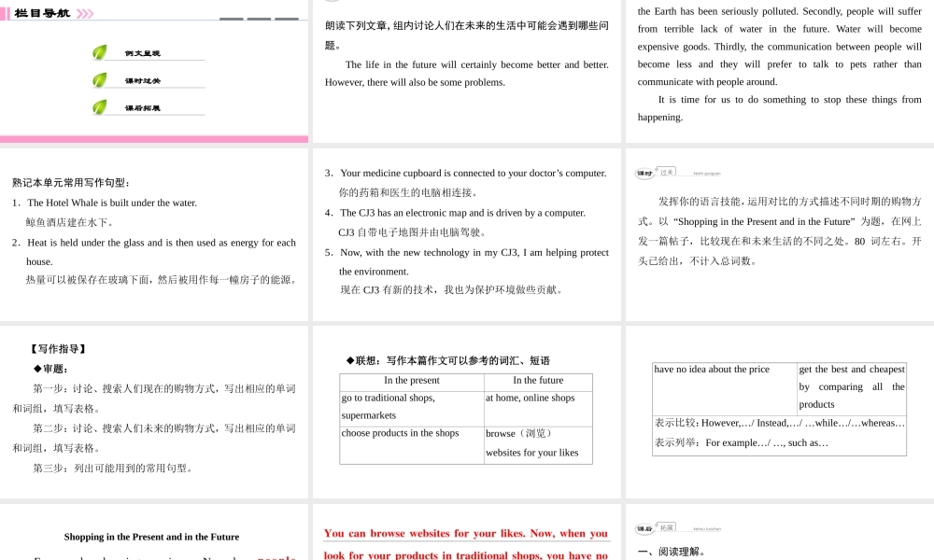Click the sentence 'The CJ3 has an electronic map'

(463, 213)
